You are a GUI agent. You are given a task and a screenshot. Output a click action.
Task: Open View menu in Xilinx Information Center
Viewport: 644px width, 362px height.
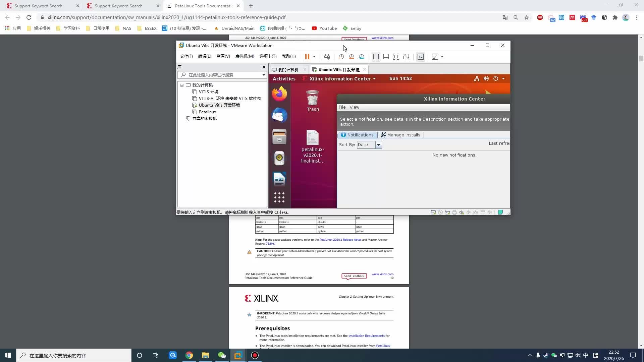click(x=354, y=107)
